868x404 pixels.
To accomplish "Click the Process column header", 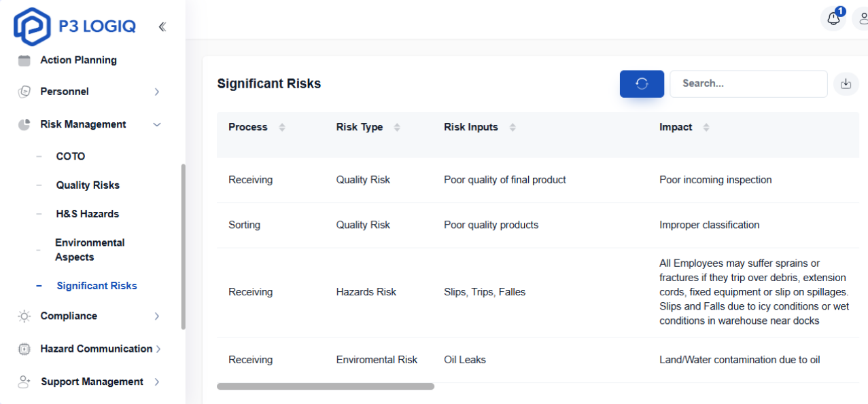I will pyautogui.click(x=248, y=127).
